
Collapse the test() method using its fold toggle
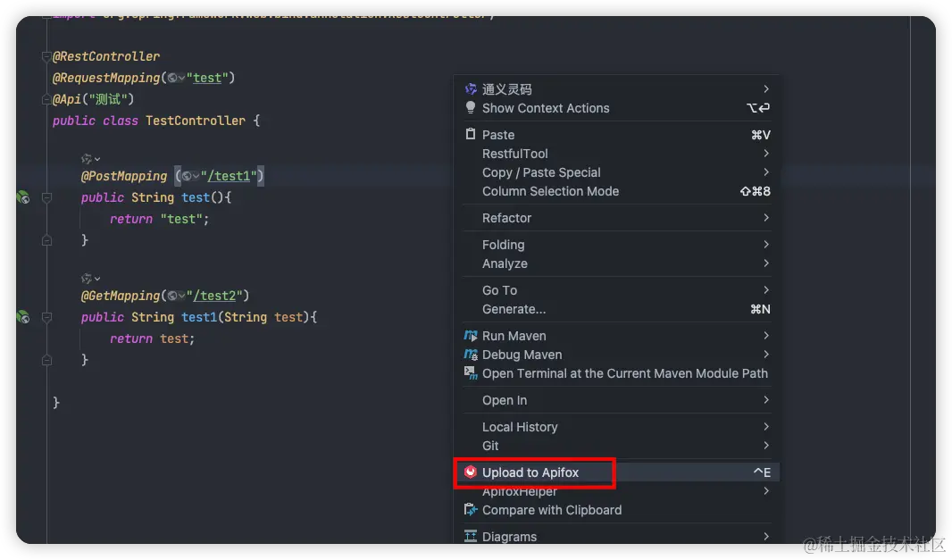tap(46, 197)
